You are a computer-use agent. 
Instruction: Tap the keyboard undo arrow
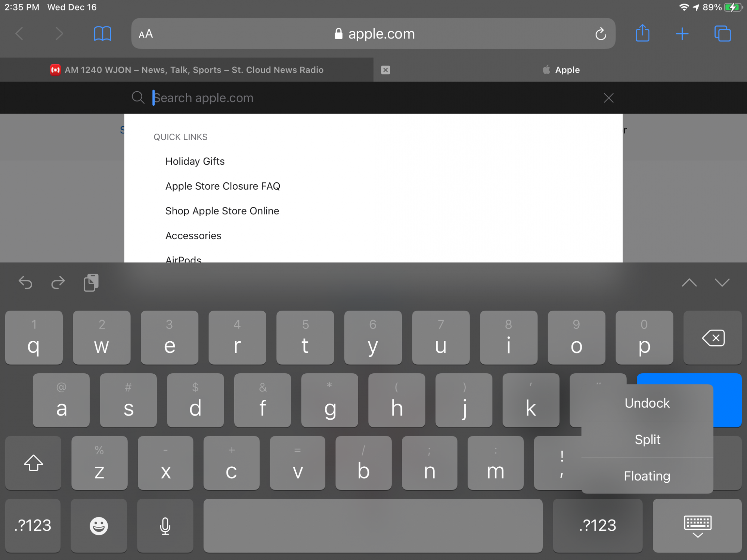[x=25, y=283]
